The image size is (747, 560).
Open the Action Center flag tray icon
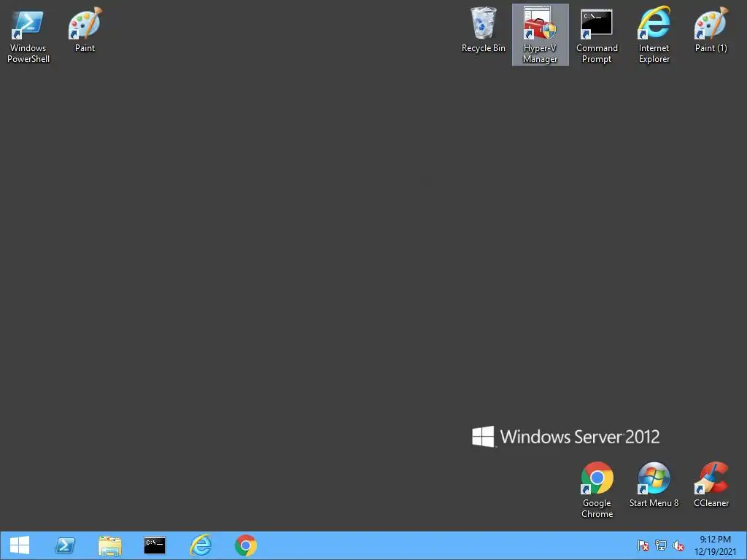[643, 545]
